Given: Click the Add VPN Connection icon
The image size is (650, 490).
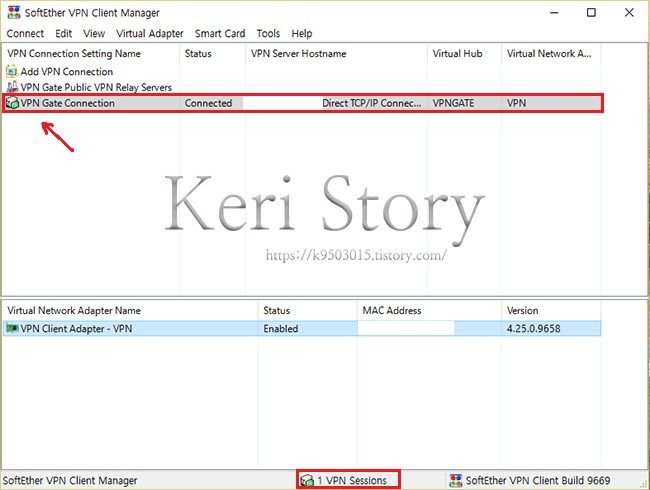Looking at the screenshot, I should [x=12, y=72].
